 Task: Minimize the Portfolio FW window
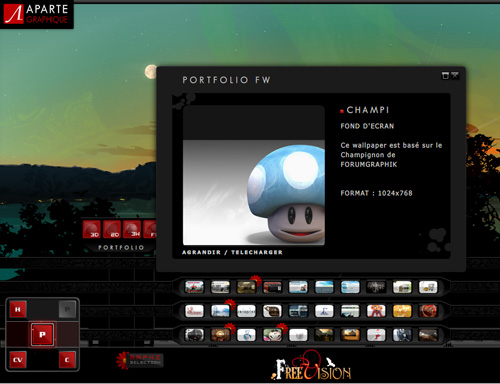coord(445,76)
